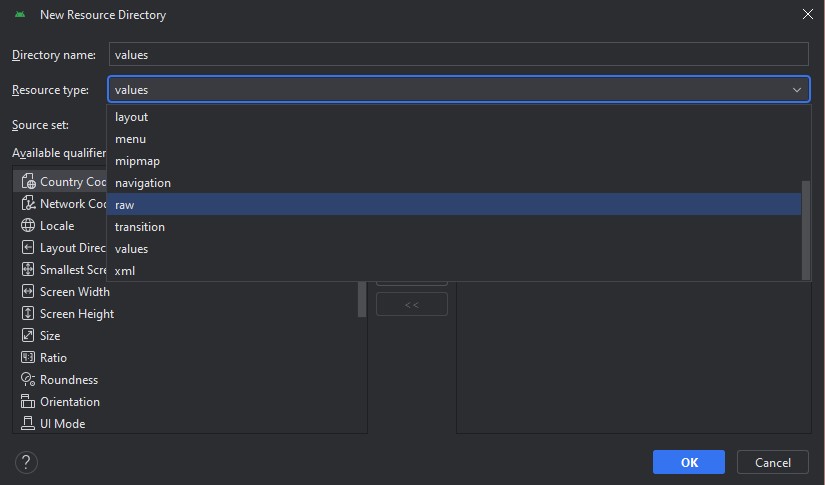Click the Layout Direction qualifier icon

pyautogui.click(x=28, y=248)
